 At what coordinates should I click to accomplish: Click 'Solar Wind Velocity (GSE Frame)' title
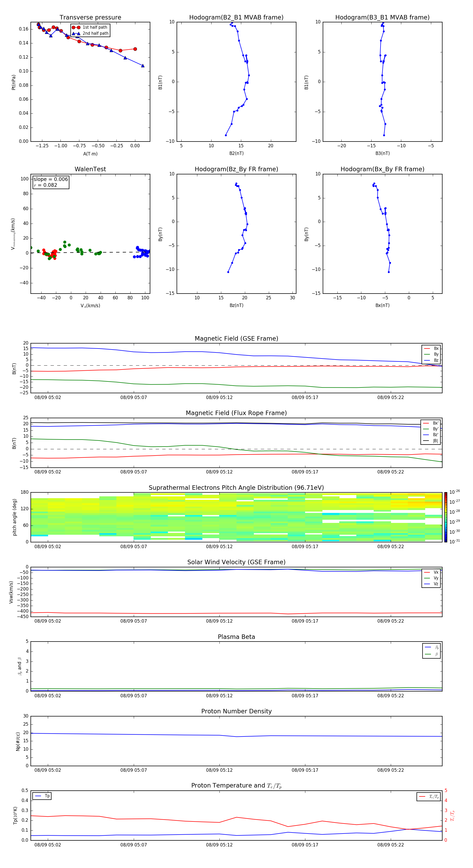tap(236, 562)
